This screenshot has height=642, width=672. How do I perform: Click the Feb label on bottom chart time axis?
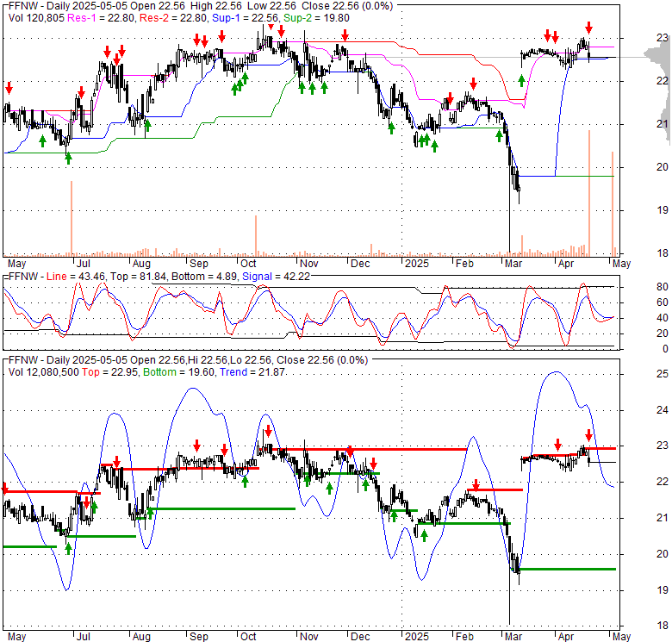click(x=464, y=637)
